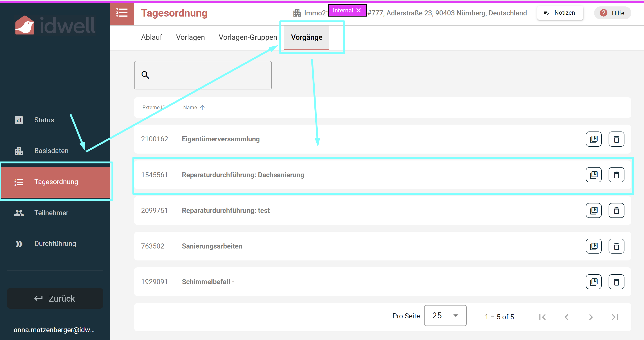Screen dimensions: 644x340
Task: Switch to the Ablauf tab
Action: point(152,37)
